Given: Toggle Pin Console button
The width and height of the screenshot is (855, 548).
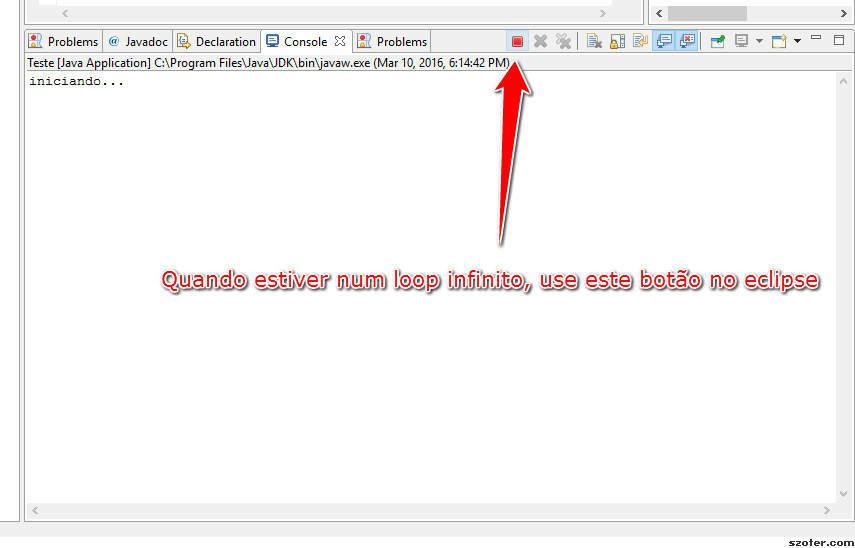Looking at the screenshot, I should coord(718,41).
